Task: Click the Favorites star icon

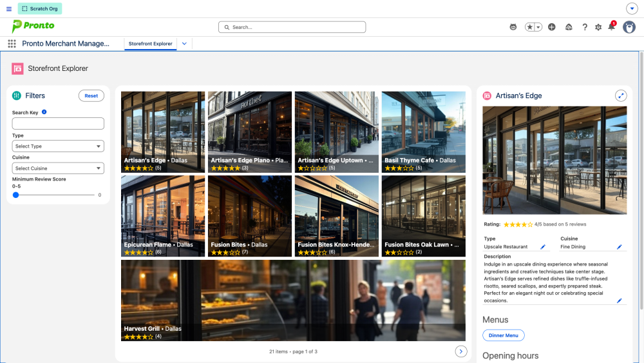Action: (529, 27)
